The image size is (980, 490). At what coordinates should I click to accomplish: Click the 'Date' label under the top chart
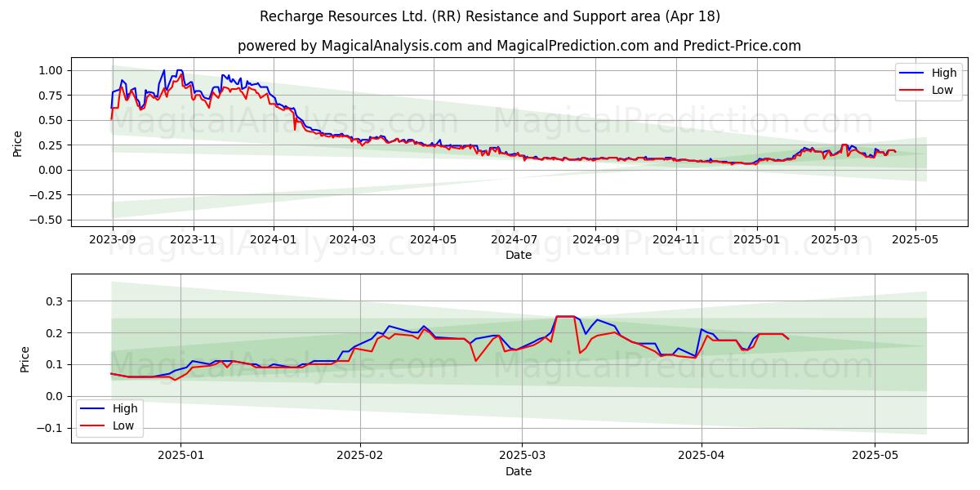click(x=519, y=255)
